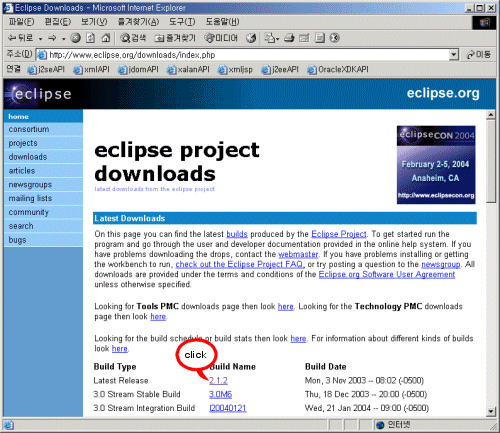Viewport: 500px width, 433px height.
Task: Open the Forward history dropdown arrow
Action: click(63, 39)
